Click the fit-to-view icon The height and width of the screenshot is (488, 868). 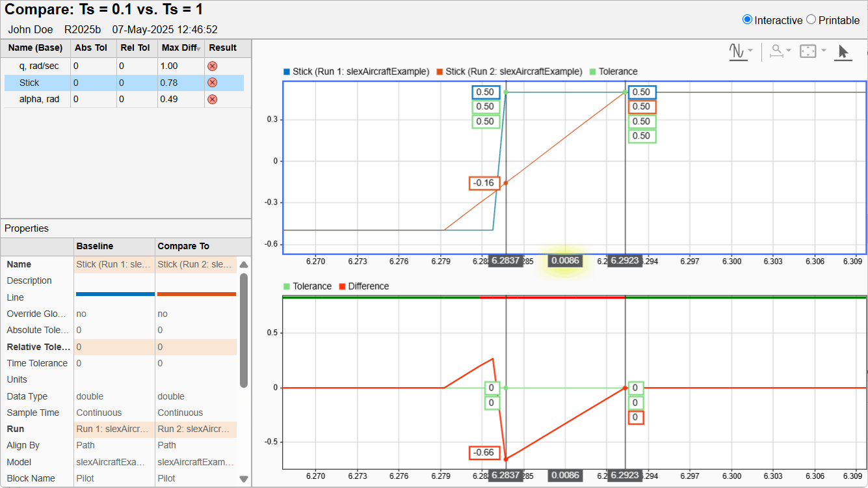click(808, 51)
